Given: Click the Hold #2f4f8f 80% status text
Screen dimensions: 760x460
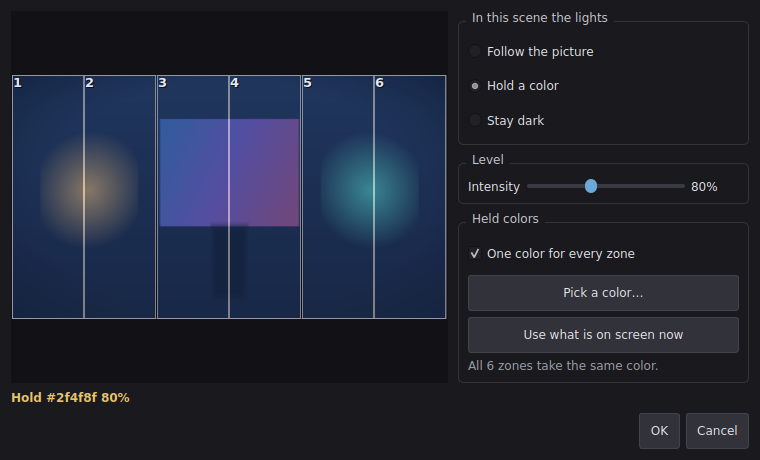Looking at the screenshot, I should click(70, 397).
